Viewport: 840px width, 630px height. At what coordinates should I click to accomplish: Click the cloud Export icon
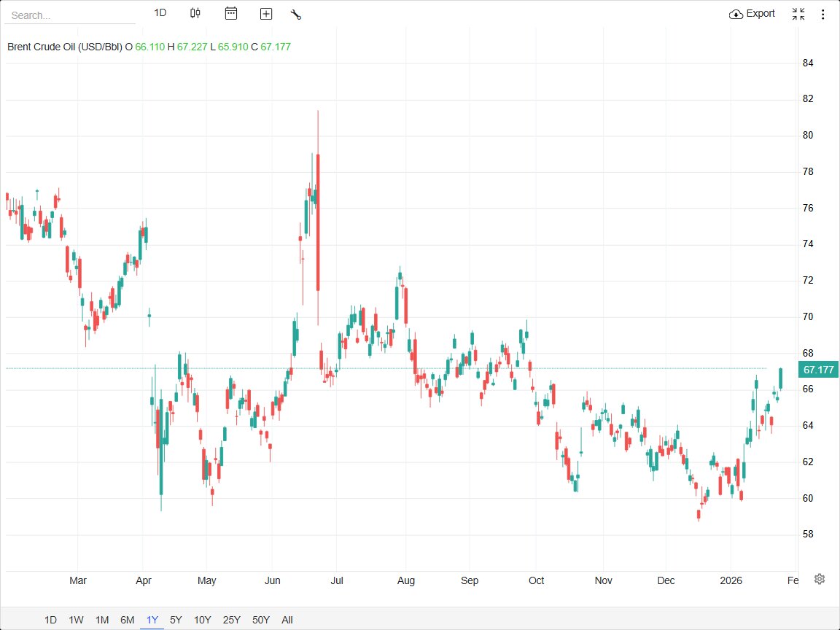click(736, 14)
